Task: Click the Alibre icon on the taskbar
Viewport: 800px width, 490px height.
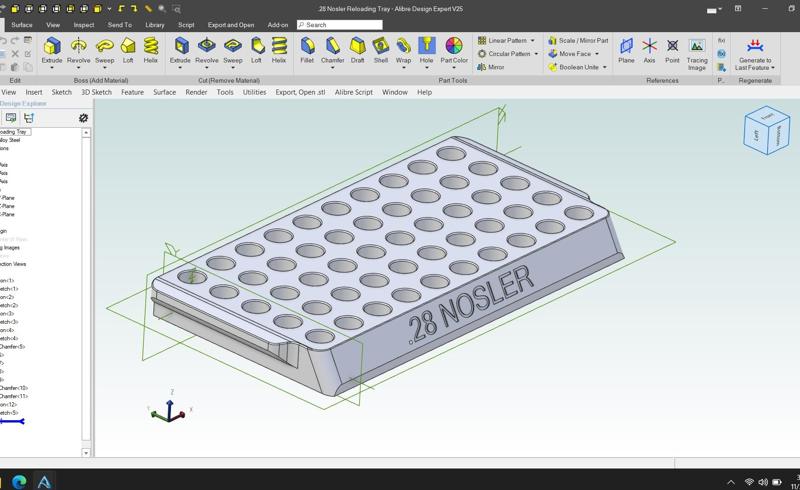Action: [x=44, y=481]
